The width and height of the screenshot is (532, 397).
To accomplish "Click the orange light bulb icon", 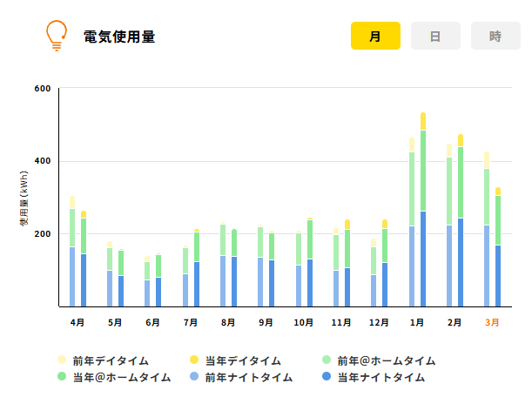I will (x=57, y=36).
